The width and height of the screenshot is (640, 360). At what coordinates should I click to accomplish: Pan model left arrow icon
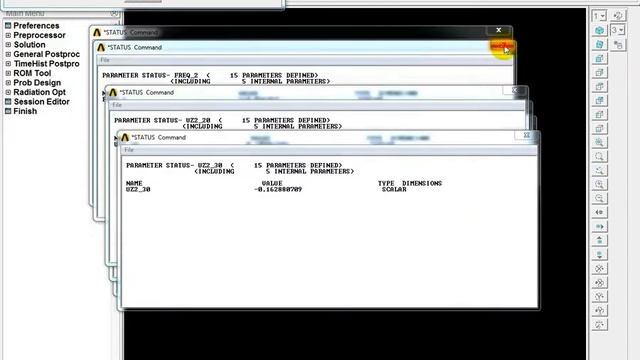point(599,212)
